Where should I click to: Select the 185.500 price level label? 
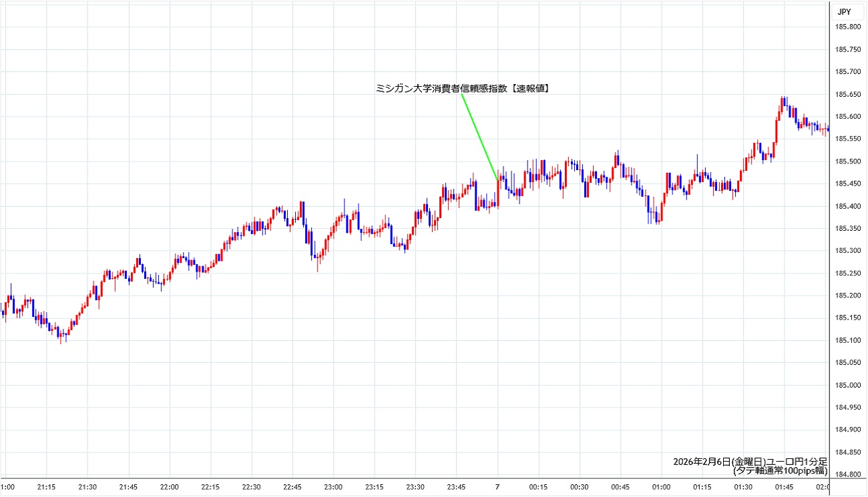pos(847,161)
